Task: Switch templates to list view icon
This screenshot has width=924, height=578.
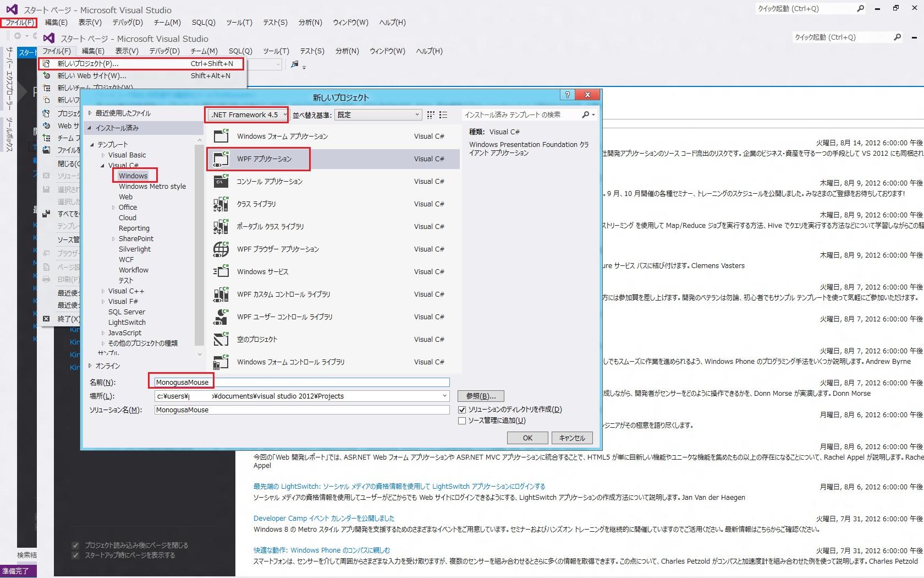Action: [x=443, y=114]
